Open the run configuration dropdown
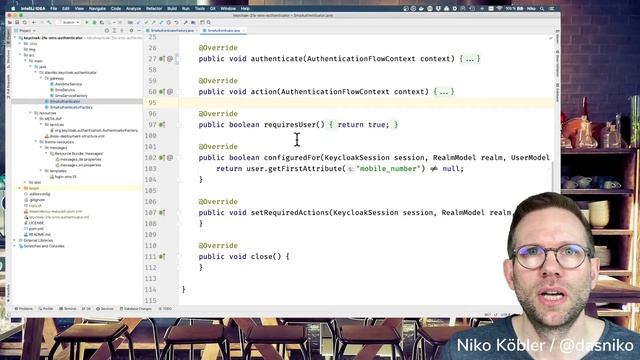Viewport: 640px width, 360px height. [68, 22]
